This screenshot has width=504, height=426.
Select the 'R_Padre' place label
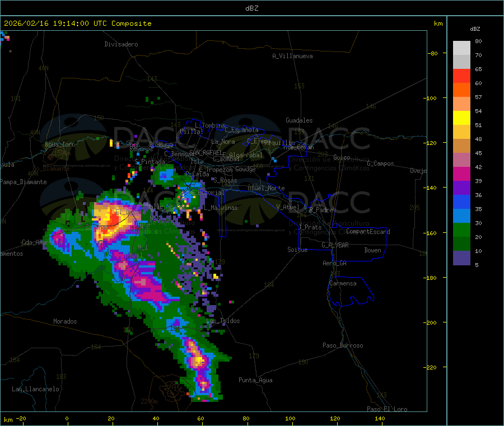(x=321, y=210)
